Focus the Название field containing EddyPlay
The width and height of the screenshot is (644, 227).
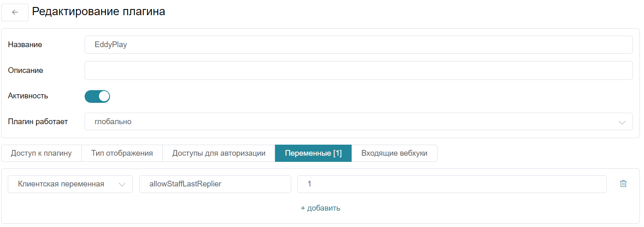coord(359,45)
